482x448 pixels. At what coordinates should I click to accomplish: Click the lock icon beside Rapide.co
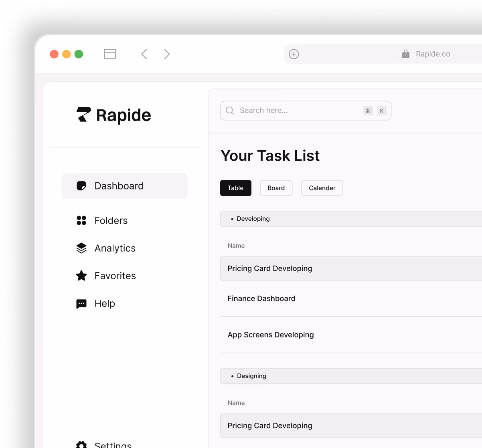coord(405,54)
